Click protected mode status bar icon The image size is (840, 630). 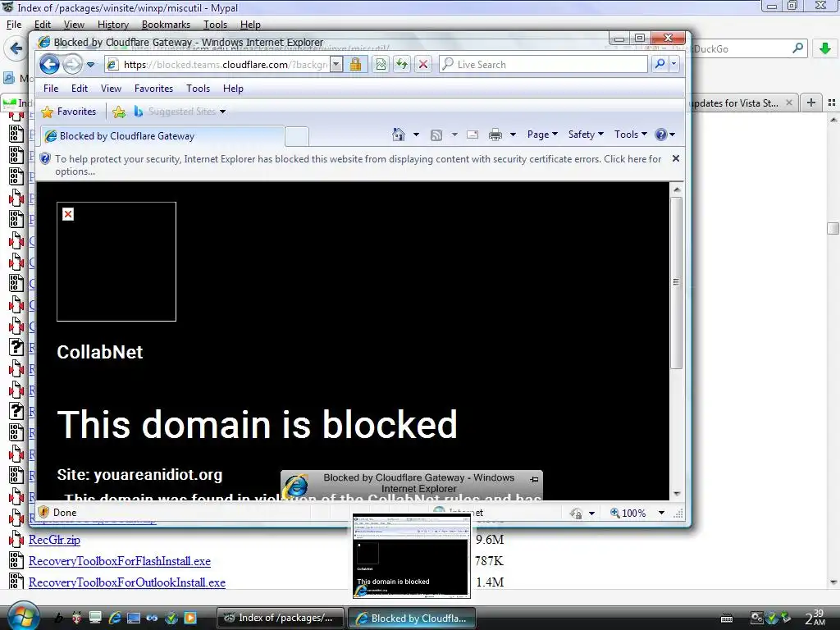tap(576, 514)
